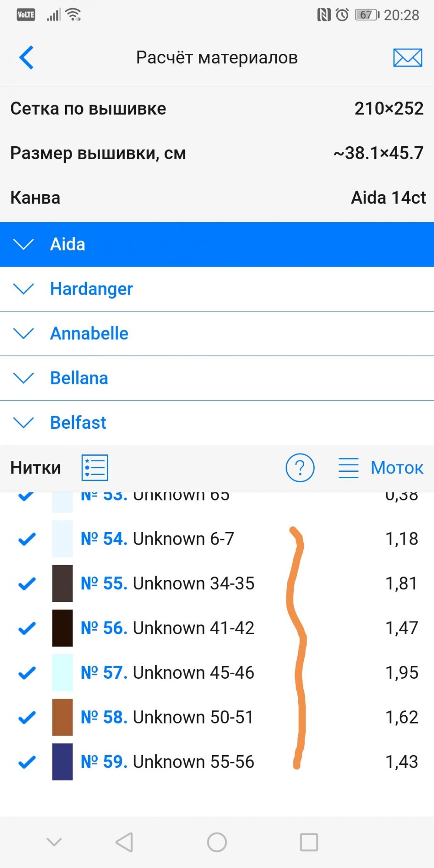This screenshot has height=868, width=434.
Task: Uncheck thread № 56 Unknown 41-42
Action: 27,628
